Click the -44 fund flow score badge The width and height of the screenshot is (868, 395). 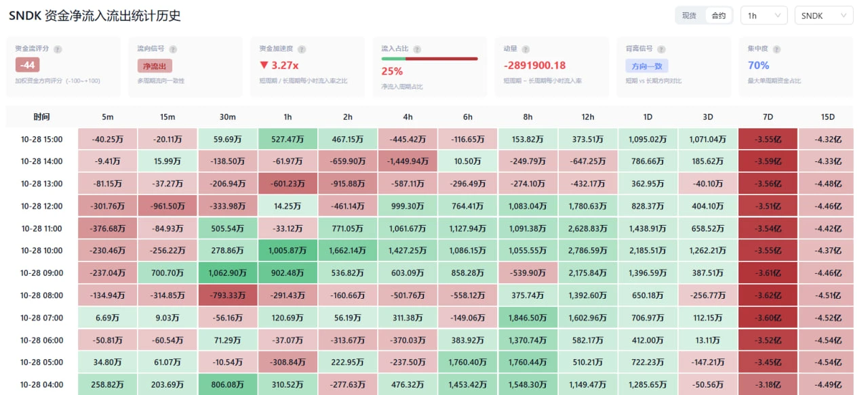coord(28,65)
